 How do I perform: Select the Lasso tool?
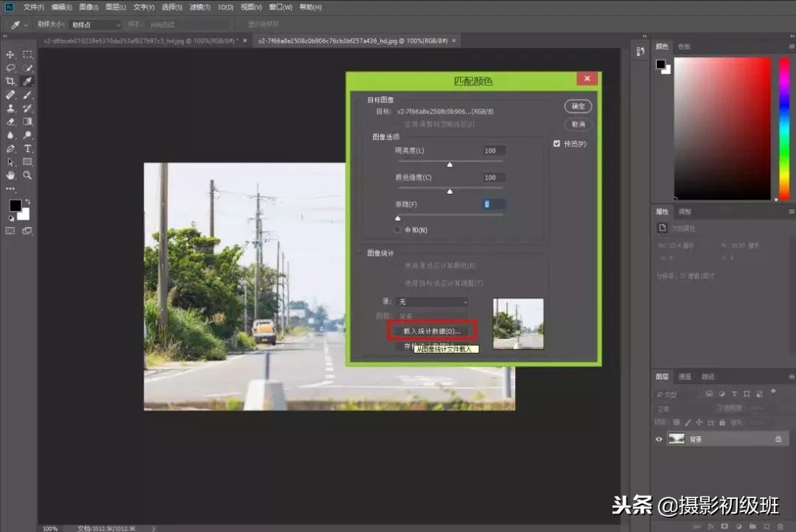pos(11,66)
